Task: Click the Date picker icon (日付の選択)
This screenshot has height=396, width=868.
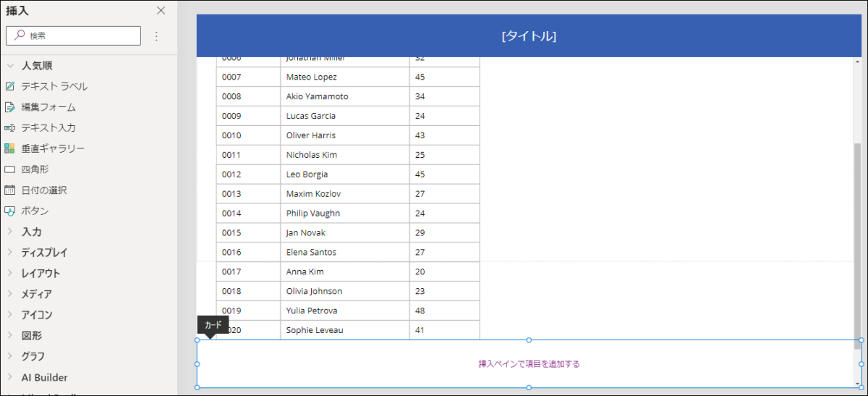Action: coord(9,190)
